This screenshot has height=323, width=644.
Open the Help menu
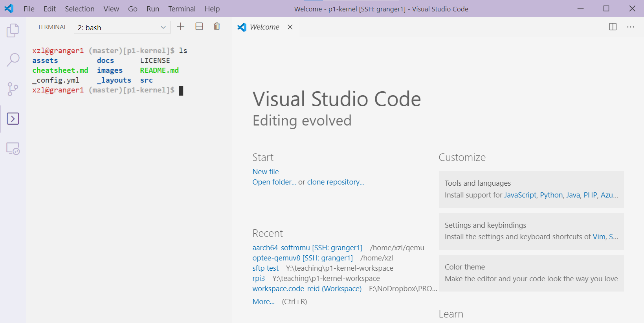pyautogui.click(x=212, y=9)
